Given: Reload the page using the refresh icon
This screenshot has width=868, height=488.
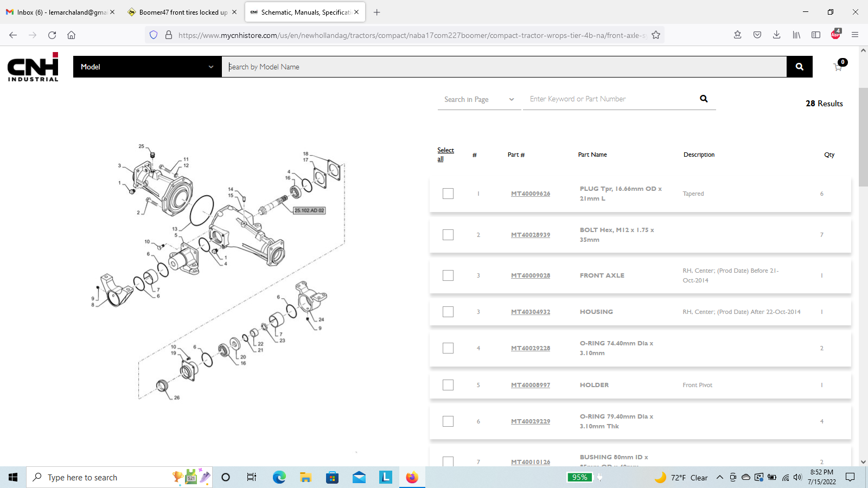Looking at the screenshot, I should [x=52, y=35].
